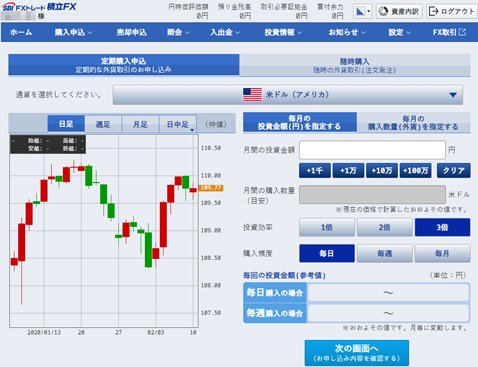Image resolution: width=478 pixels, height=367 pixels.
Task: Click the クリア button
Action: 454,170
